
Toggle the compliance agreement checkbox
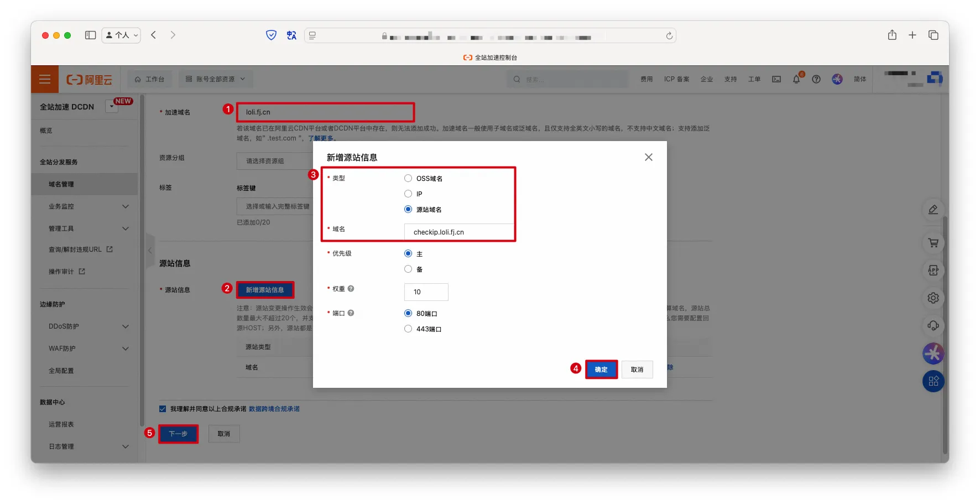pos(163,409)
